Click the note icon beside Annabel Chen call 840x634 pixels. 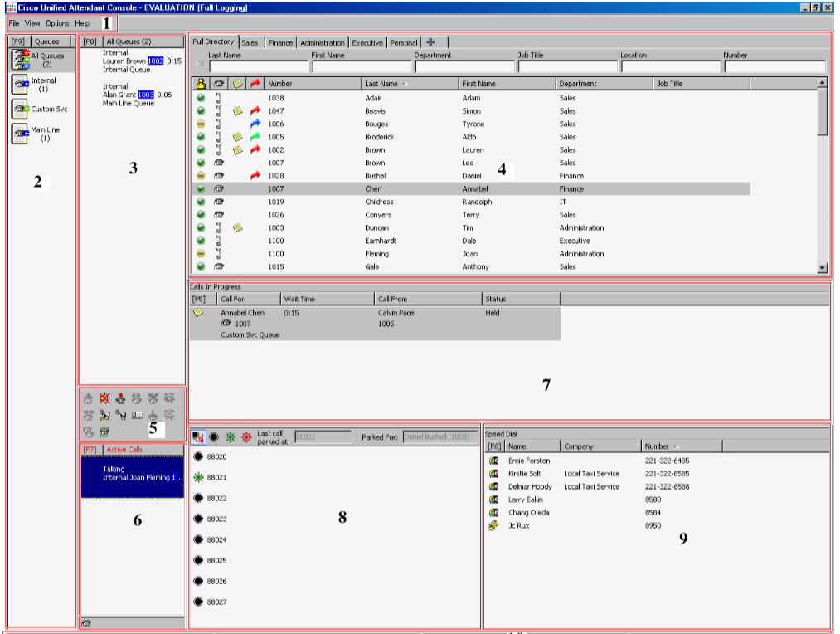click(198, 313)
